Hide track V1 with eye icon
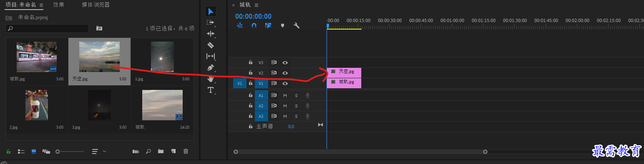 tap(285, 83)
